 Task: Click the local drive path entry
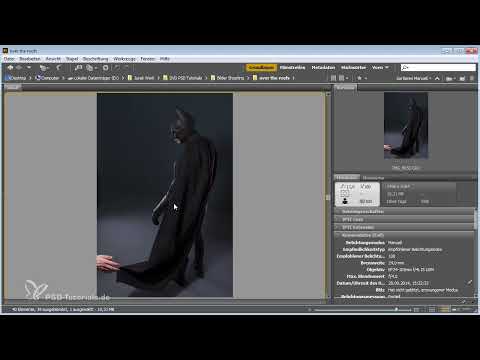click(93, 78)
